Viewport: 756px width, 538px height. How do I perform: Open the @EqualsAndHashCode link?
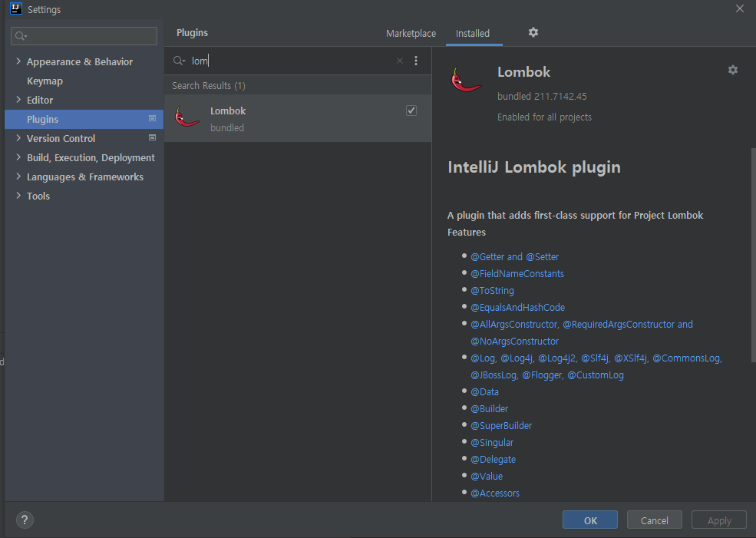point(517,308)
